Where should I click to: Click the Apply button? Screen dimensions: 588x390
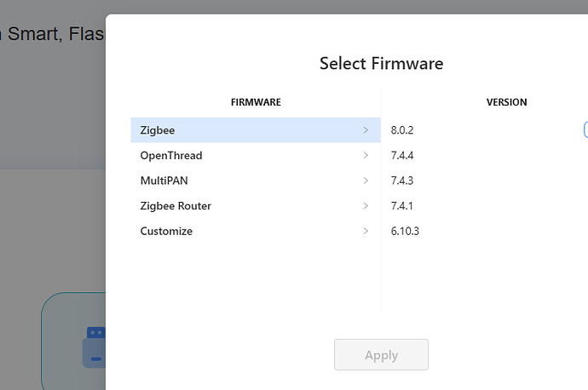[381, 355]
